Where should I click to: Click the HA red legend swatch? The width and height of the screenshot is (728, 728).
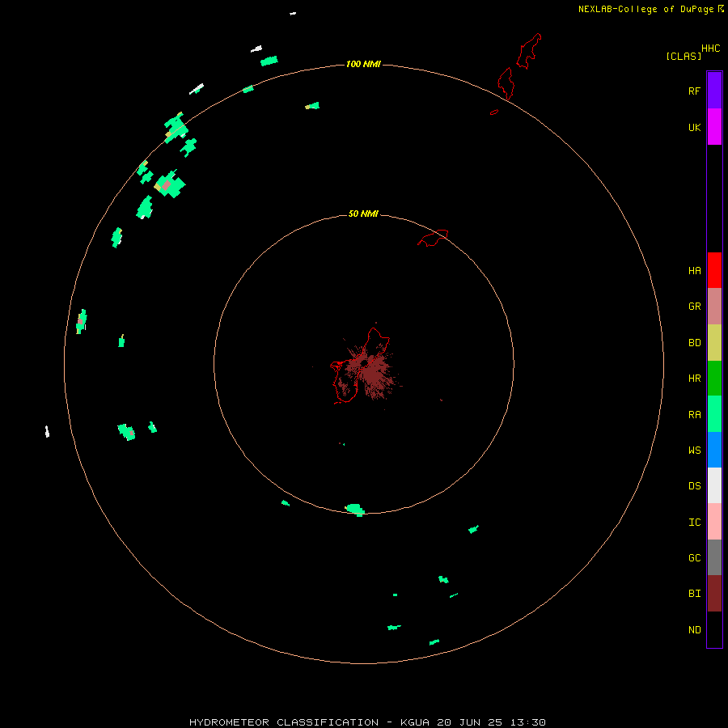click(714, 270)
